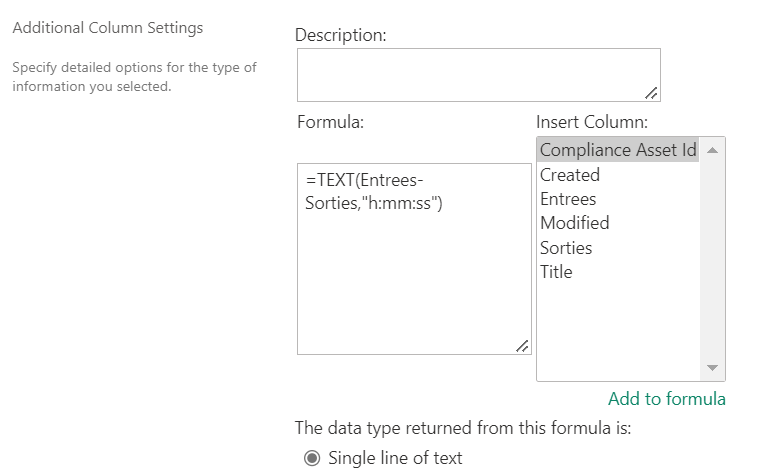Click the Formula field label
This screenshot has width=779, height=471.
point(330,122)
